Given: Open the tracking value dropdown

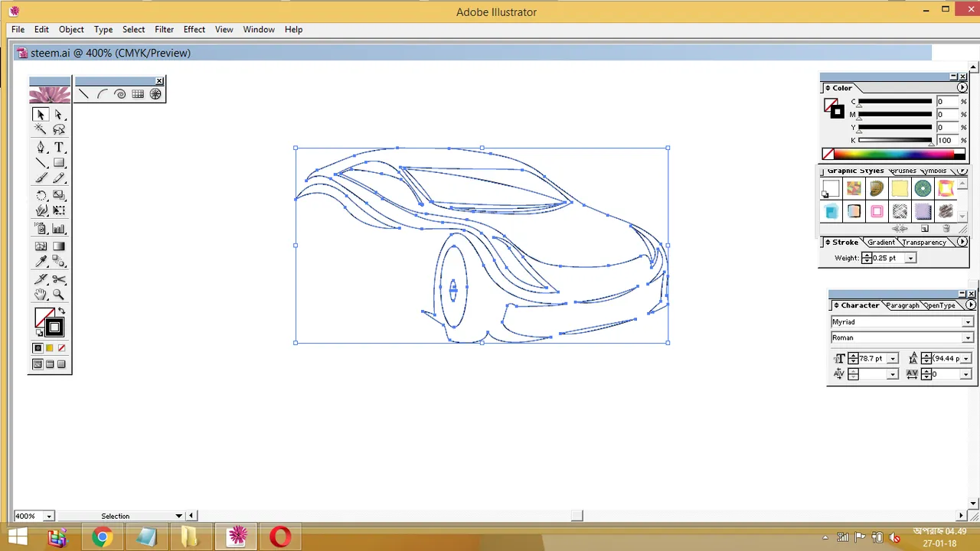Looking at the screenshot, I should (966, 374).
